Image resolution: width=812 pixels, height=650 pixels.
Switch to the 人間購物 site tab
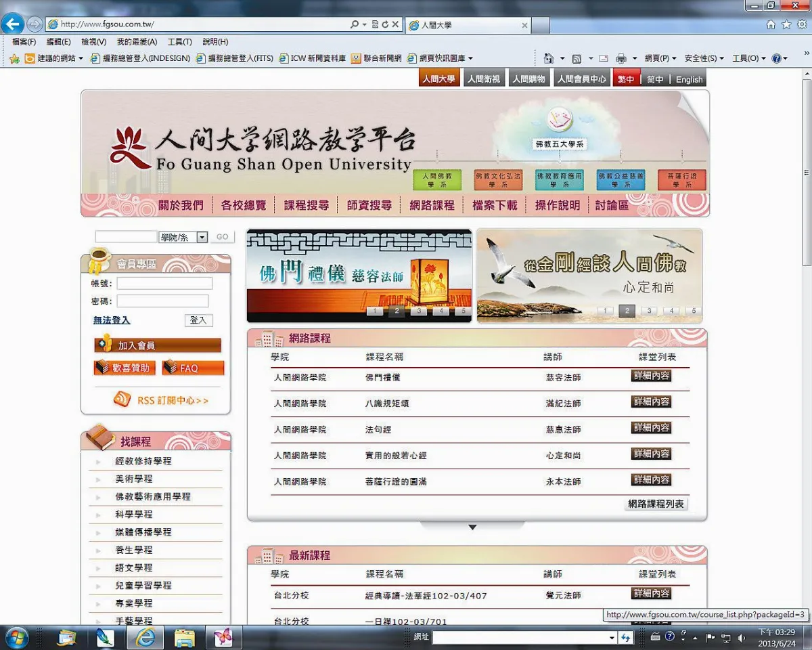coord(528,79)
